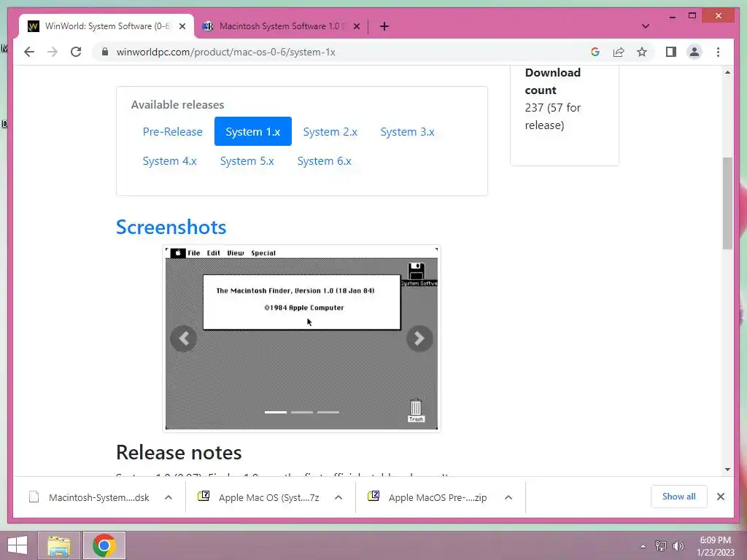Open the network tray icon

click(661, 545)
